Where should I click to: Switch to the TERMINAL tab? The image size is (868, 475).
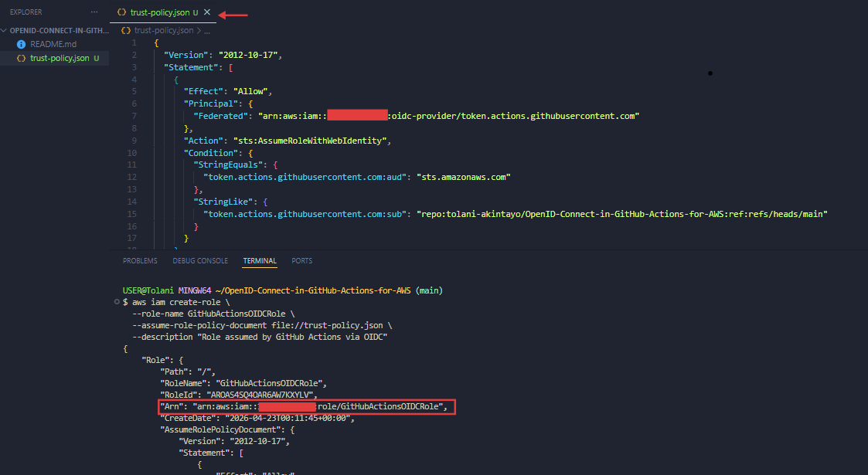[260, 260]
